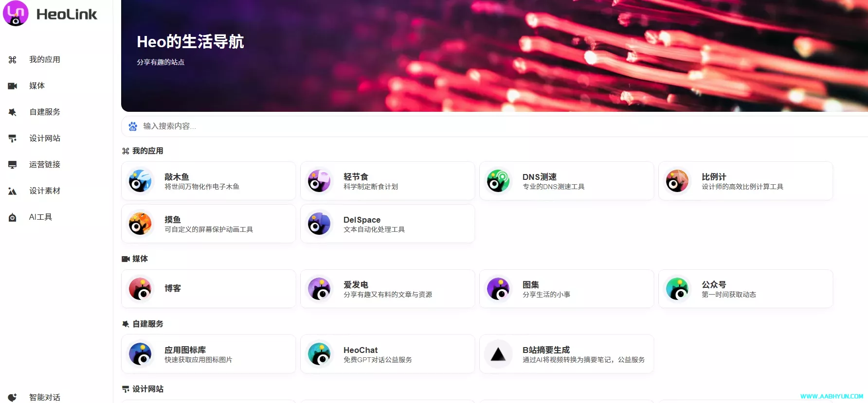Go to 自建服务 in the sidebar
This screenshot has width=868, height=403.
pos(45,112)
